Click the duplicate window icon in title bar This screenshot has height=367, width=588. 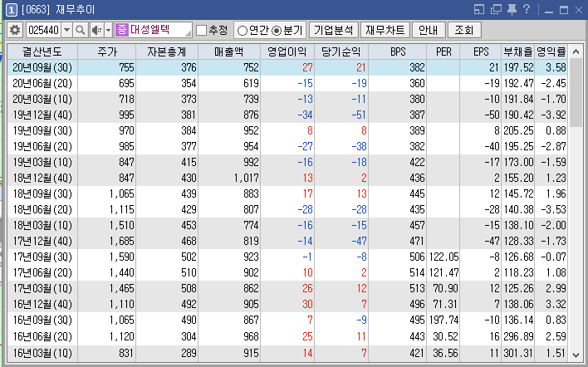(x=496, y=9)
